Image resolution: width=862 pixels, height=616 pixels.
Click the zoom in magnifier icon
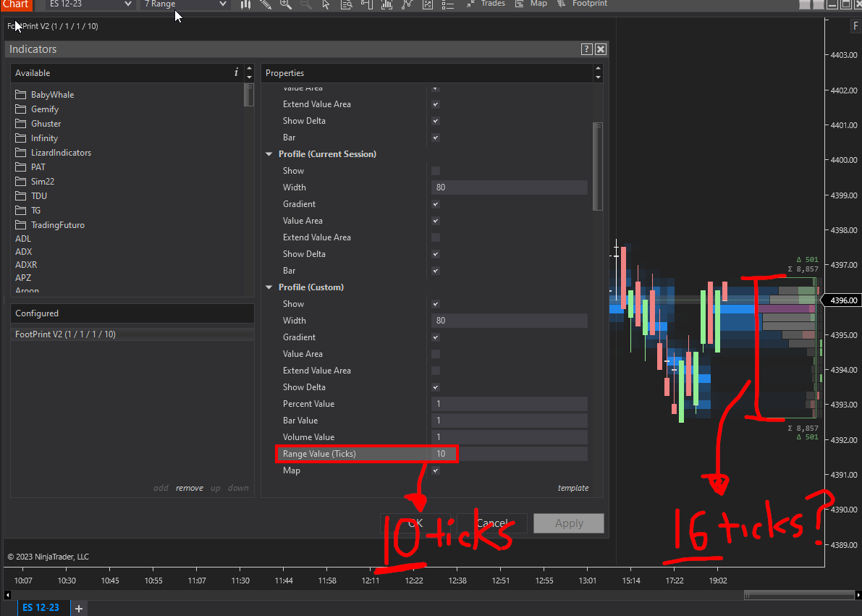(286, 4)
